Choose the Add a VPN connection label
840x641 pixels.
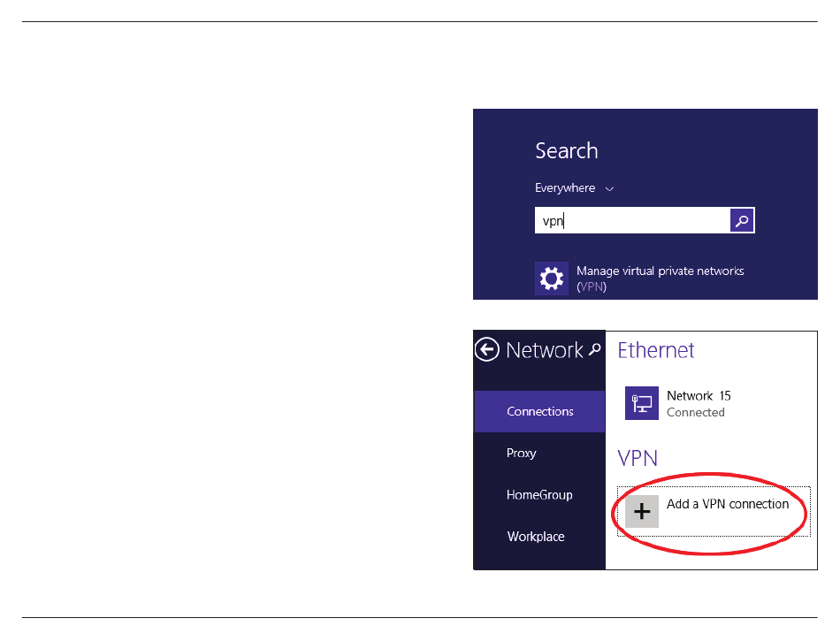tap(728, 504)
